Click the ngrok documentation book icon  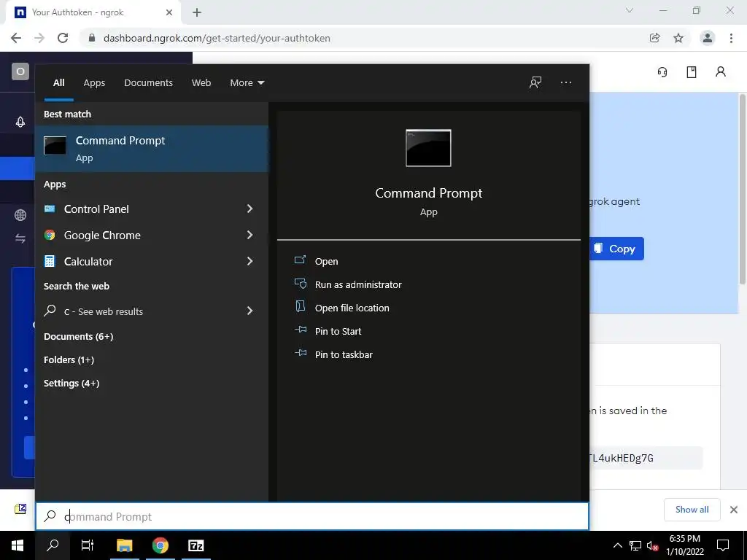692,72
